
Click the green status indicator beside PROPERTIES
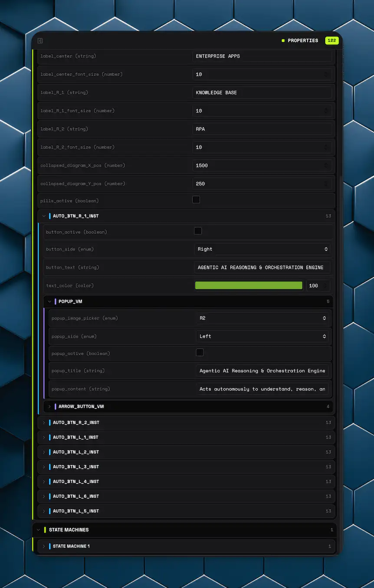pyautogui.click(x=282, y=40)
